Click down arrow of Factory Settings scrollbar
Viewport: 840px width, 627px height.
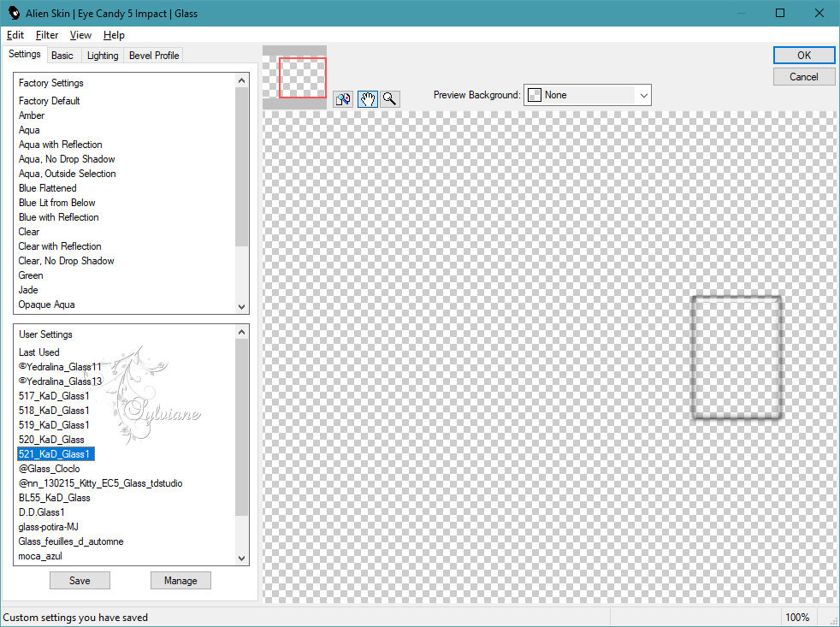click(x=241, y=306)
